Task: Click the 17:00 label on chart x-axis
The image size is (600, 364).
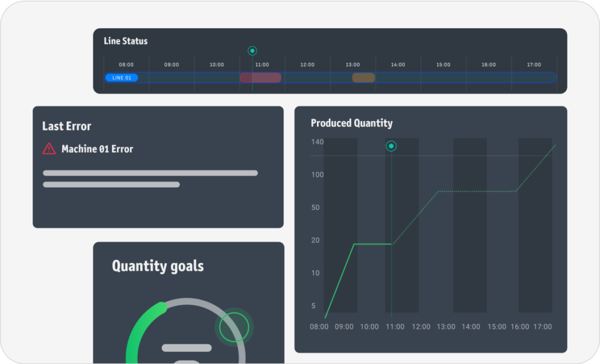Action: [x=541, y=327]
